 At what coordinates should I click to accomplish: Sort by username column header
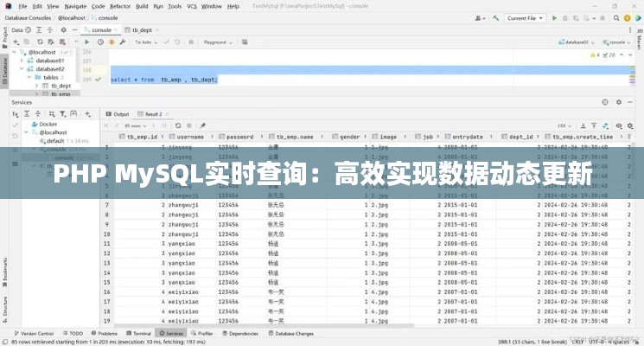[190, 137]
